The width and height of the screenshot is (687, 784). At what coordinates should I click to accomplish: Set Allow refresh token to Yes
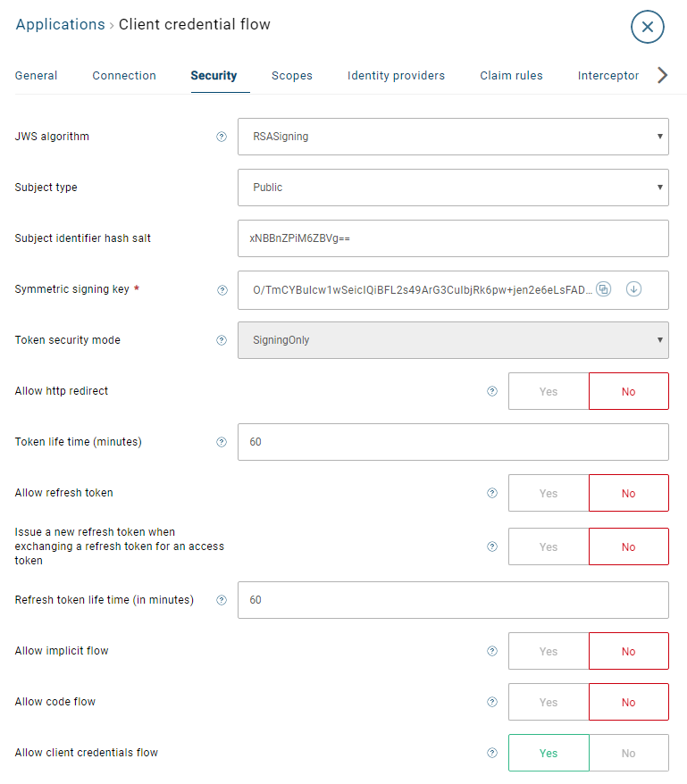click(549, 494)
